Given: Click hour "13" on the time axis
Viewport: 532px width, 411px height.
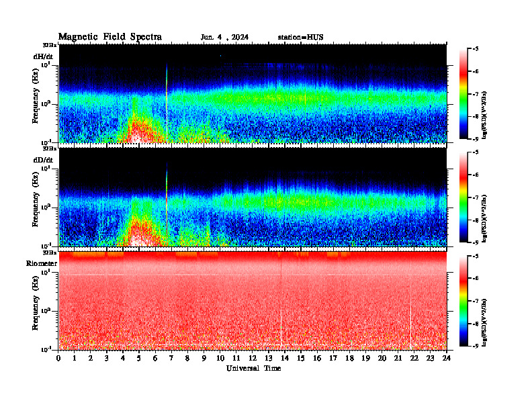Looking at the screenshot, I should coord(269,358).
